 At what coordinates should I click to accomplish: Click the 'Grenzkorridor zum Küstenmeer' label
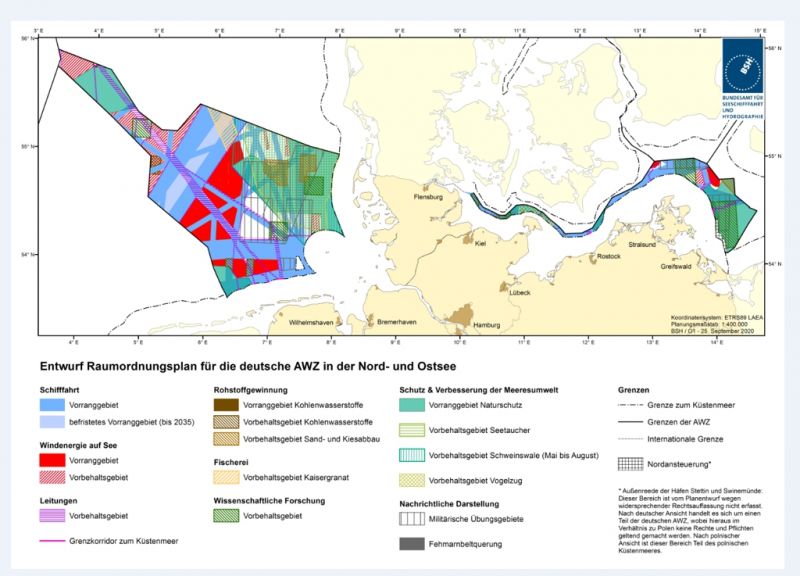[124, 541]
